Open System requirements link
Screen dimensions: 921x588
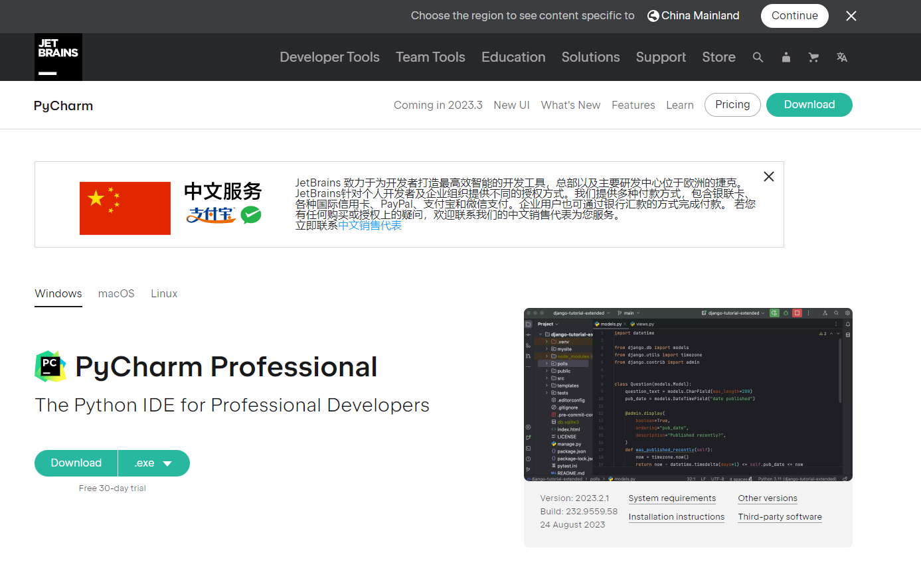point(672,498)
